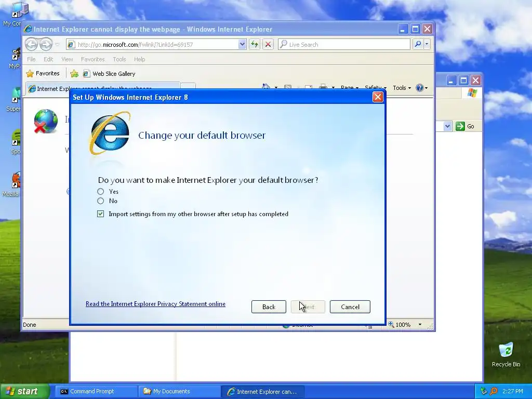Viewport: 532px width, 399px height.
Task: Open the View menu
Action: 67,59
